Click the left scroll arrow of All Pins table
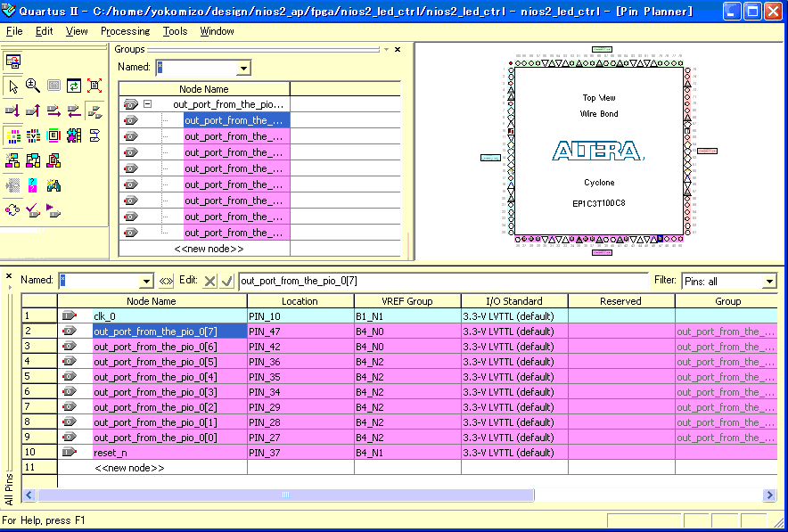 (29, 495)
